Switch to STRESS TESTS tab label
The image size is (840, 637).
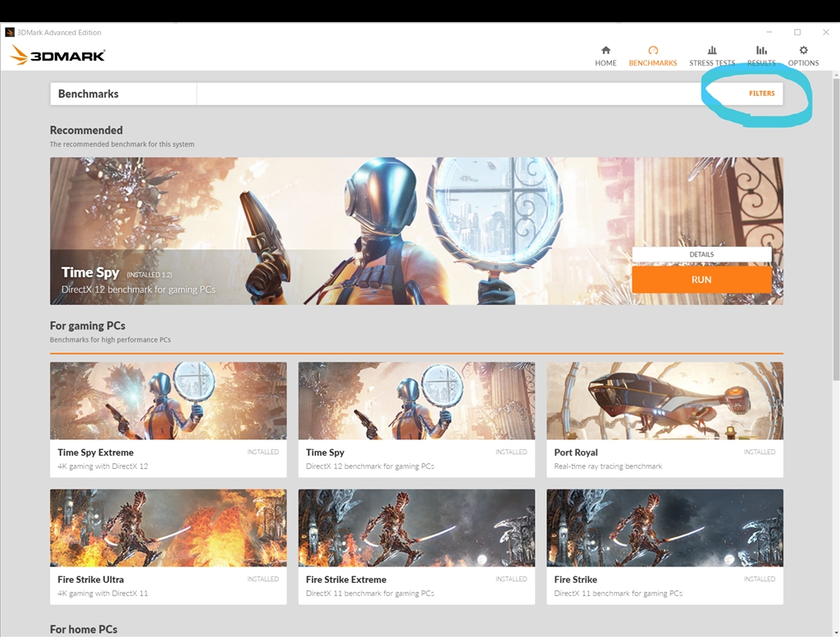712,63
